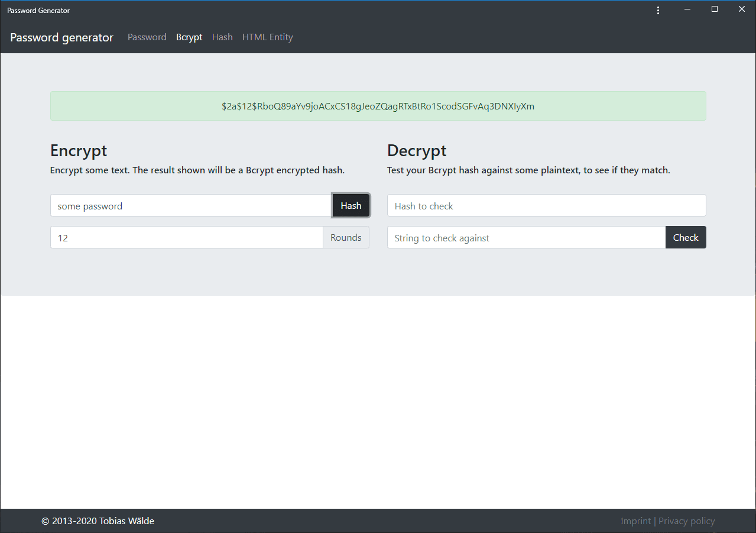Viewport: 756px width, 533px height.
Task: Open the three-dot app menu in title bar
Action: point(658,10)
